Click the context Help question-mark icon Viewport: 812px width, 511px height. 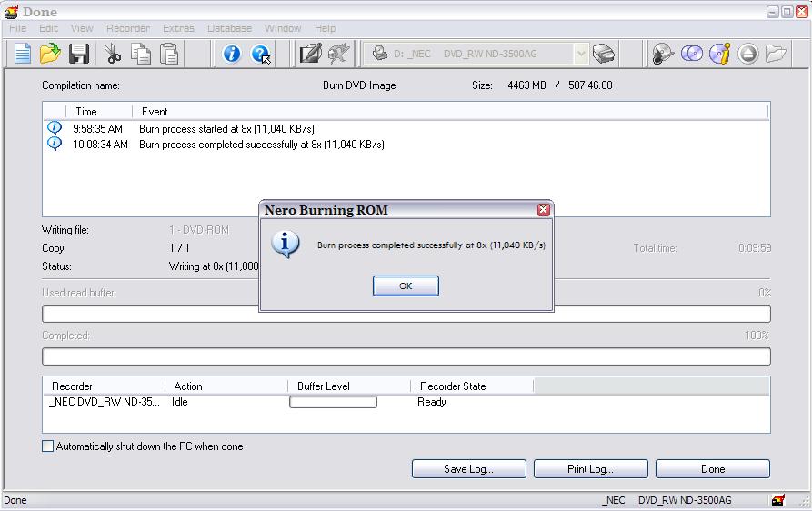pyautogui.click(x=260, y=54)
